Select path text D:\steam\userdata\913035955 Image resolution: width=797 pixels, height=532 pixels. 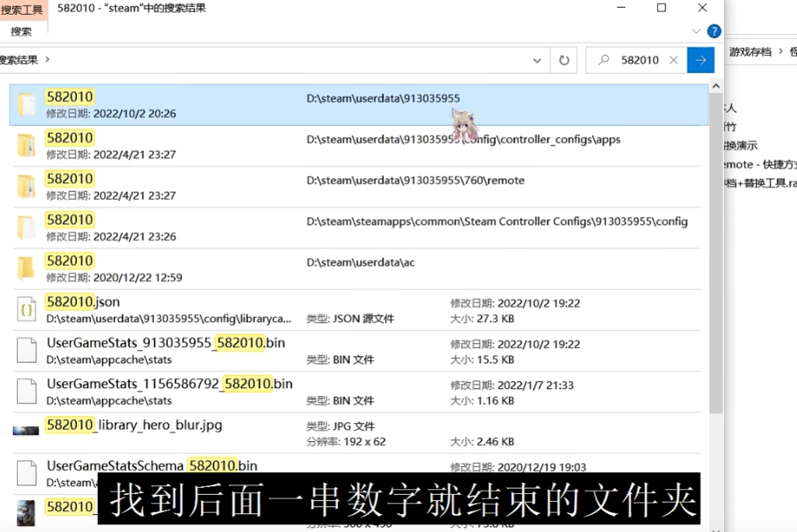(x=383, y=99)
